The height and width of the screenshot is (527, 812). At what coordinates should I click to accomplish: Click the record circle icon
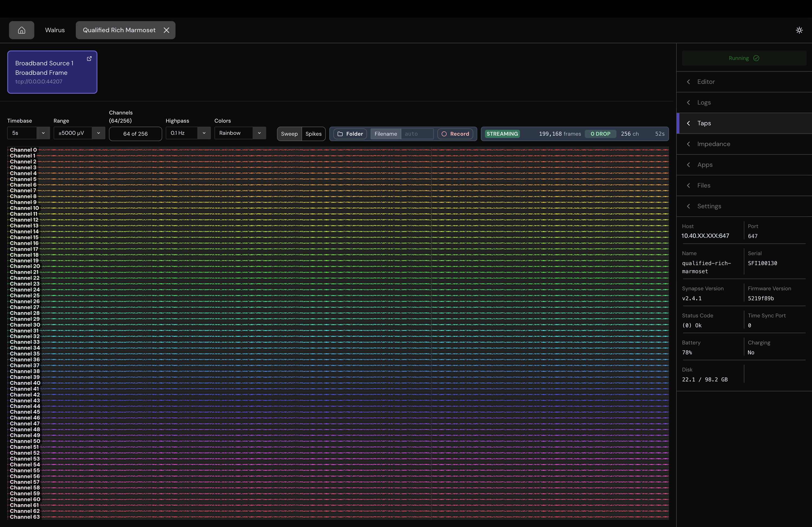(444, 134)
